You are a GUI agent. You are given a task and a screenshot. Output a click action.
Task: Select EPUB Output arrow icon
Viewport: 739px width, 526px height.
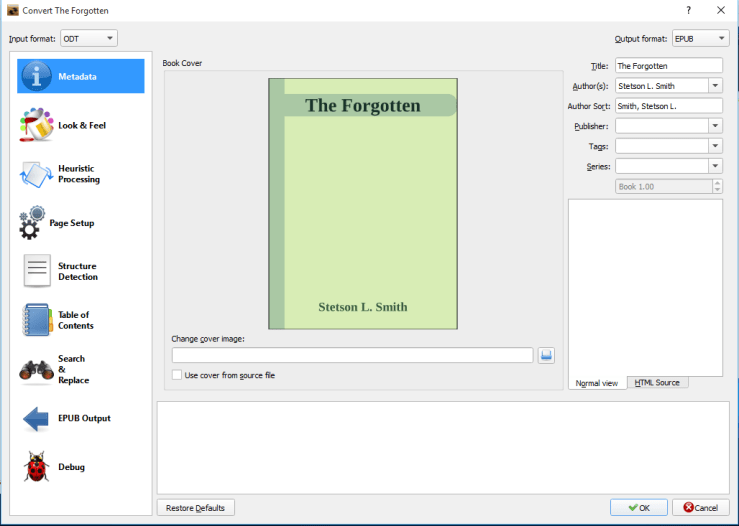click(36, 418)
